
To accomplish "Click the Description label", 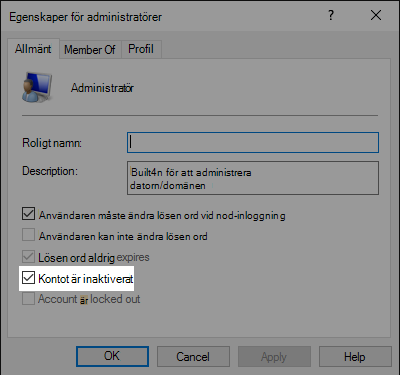I will (50, 171).
